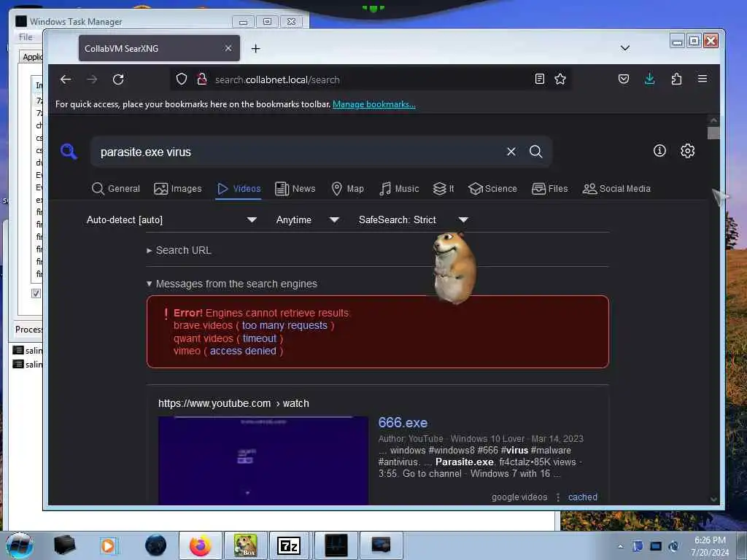Go back using the browser back arrow
Screen dimensions: 747x560
[x=66, y=79]
